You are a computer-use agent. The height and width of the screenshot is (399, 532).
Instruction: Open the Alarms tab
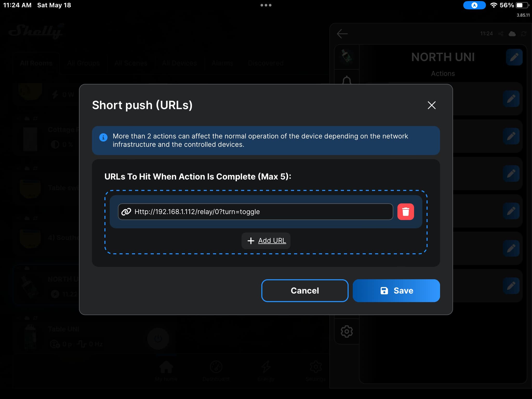(x=222, y=63)
